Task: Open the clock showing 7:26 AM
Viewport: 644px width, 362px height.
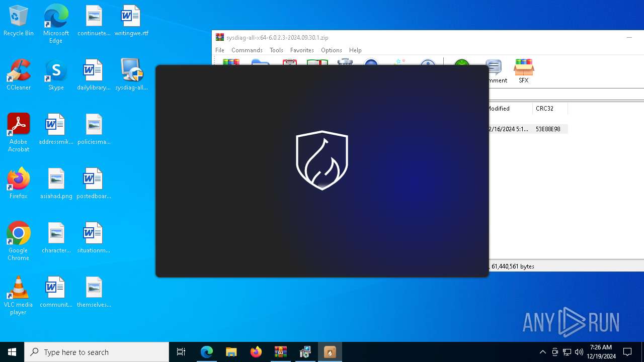Action: tap(601, 352)
